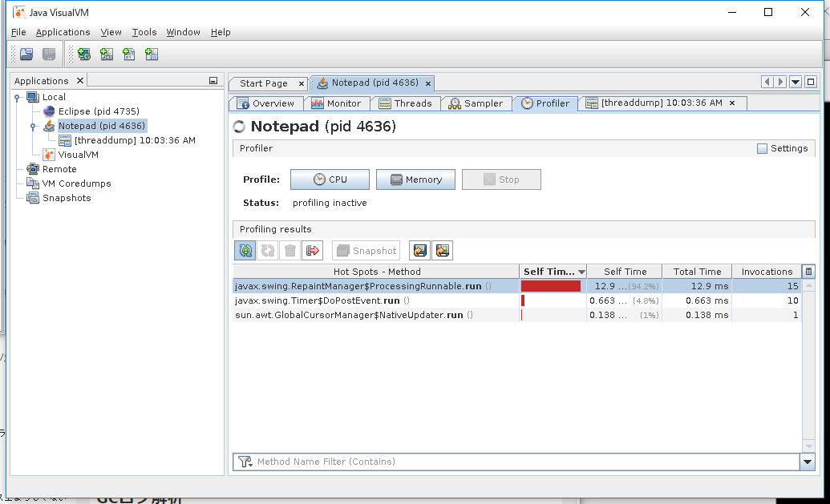830x504 pixels.
Task: Click the disabled Stop profiling button
Action: (x=501, y=179)
